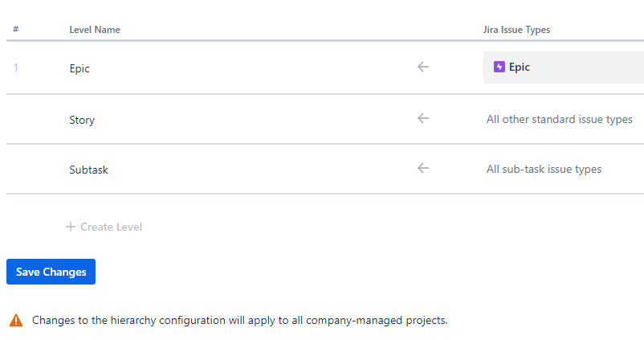Viewport: 644px width, 340px height.
Task: Select the Story level name field
Action: [x=82, y=120]
